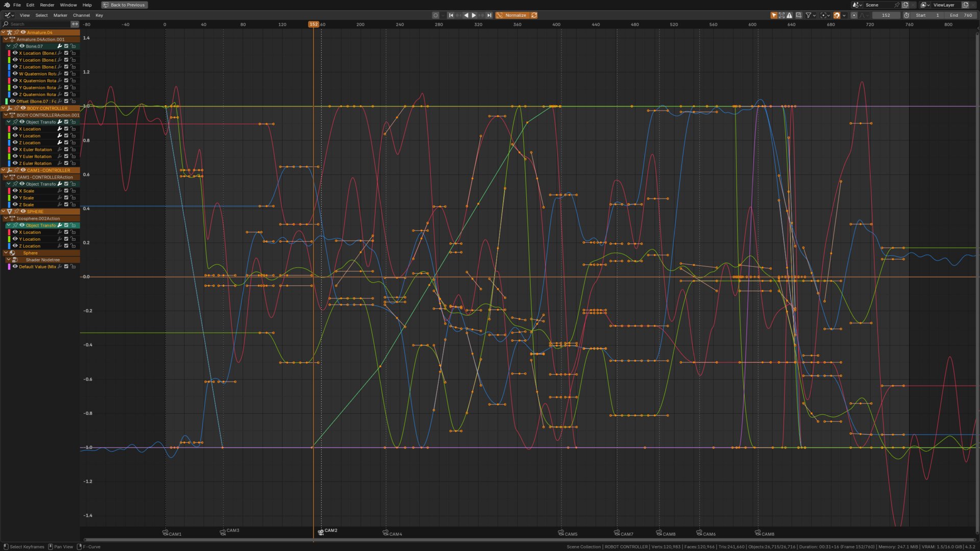Click purple swatch of Default Value

[9, 266]
